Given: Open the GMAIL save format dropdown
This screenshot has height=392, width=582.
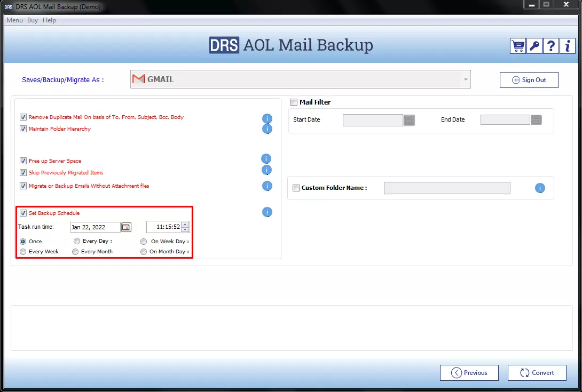Looking at the screenshot, I should (300, 79).
